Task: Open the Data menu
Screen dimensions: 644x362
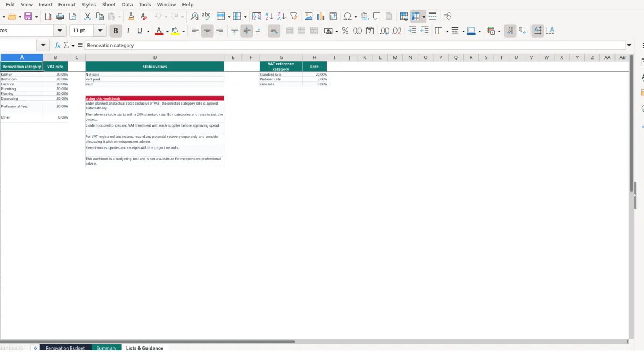Action: [127, 4]
